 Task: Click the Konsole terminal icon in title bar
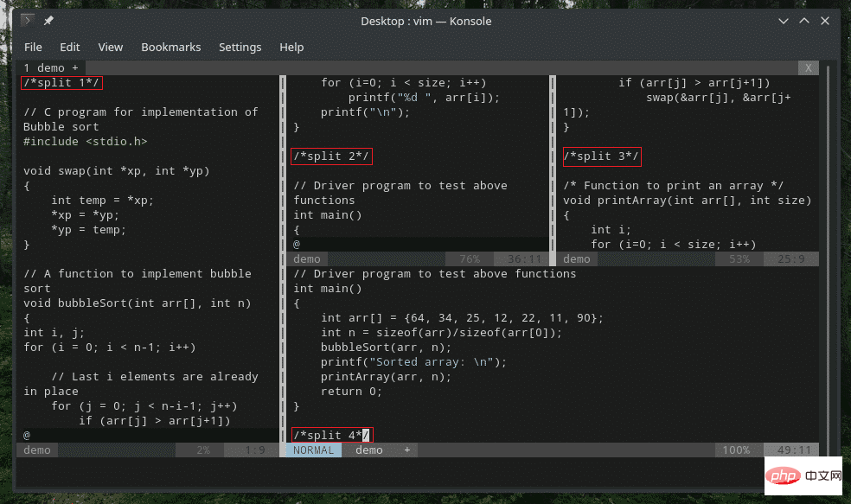coord(28,20)
